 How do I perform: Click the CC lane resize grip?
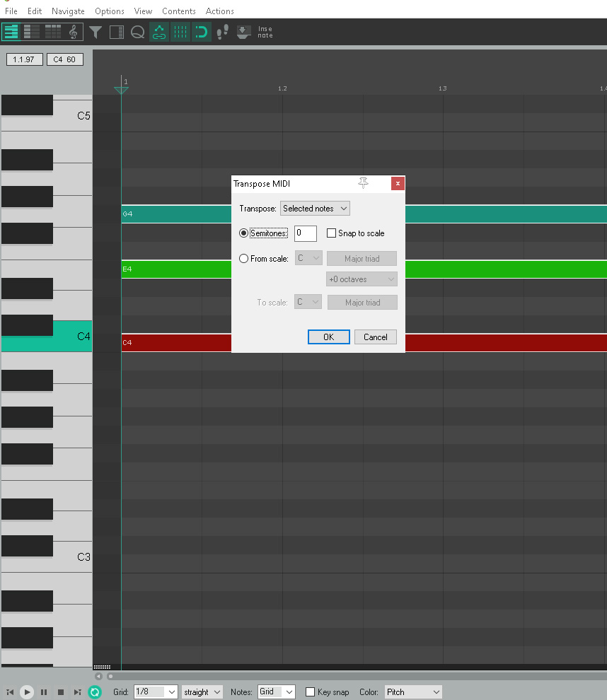tap(102, 667)
